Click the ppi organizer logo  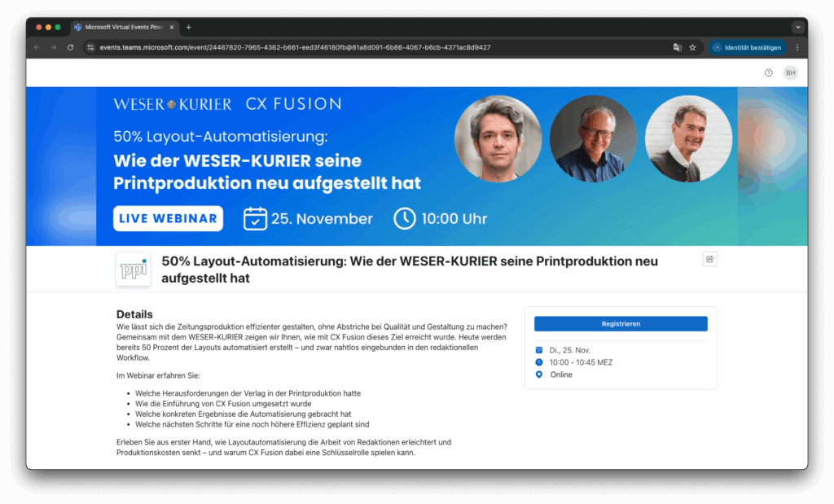click(134, 270)
